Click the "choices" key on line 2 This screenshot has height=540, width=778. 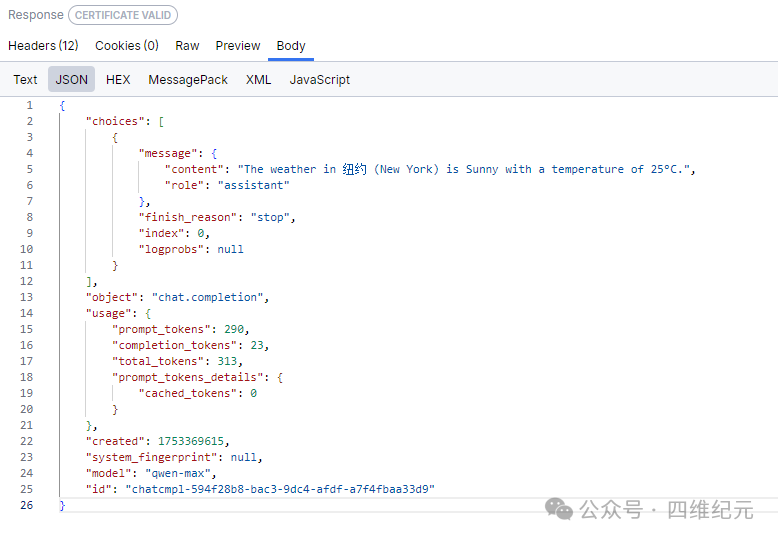(x=115, y=122)
